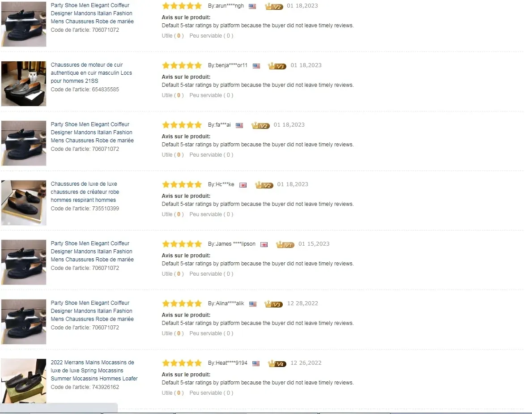Open the Chaussures de moteur de cuir product link

91,73
